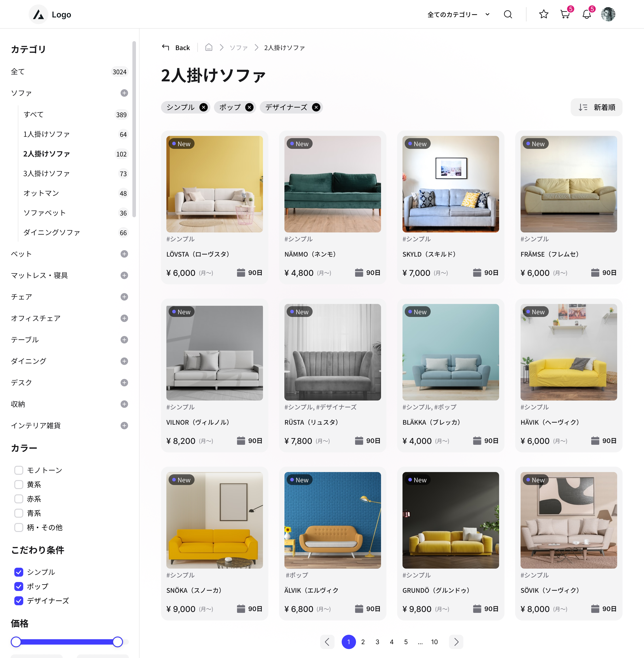Click calendar icon on LÖVSTA card
Image resolution: width=644 pixels, height=658 pixels.
click(241, 272)
